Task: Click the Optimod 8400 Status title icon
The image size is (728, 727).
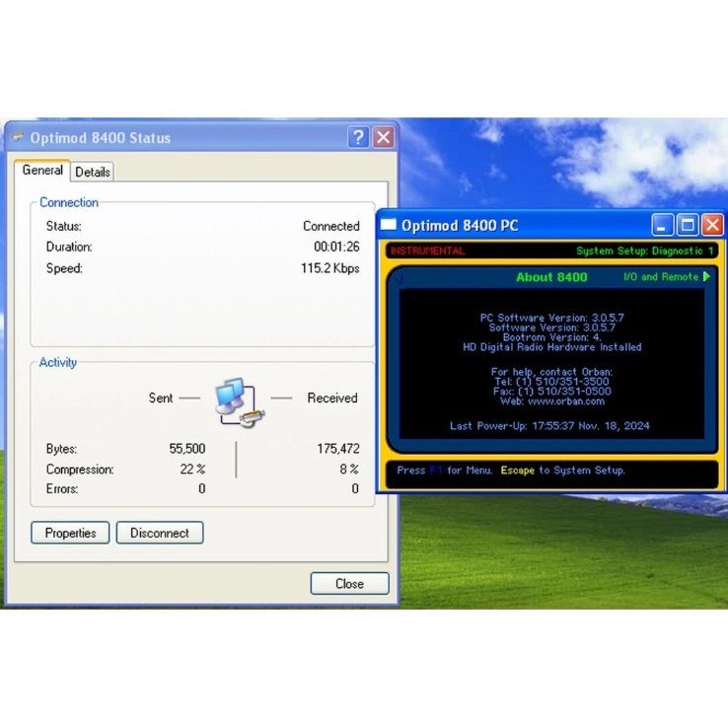Action: (x=18, y=138)
